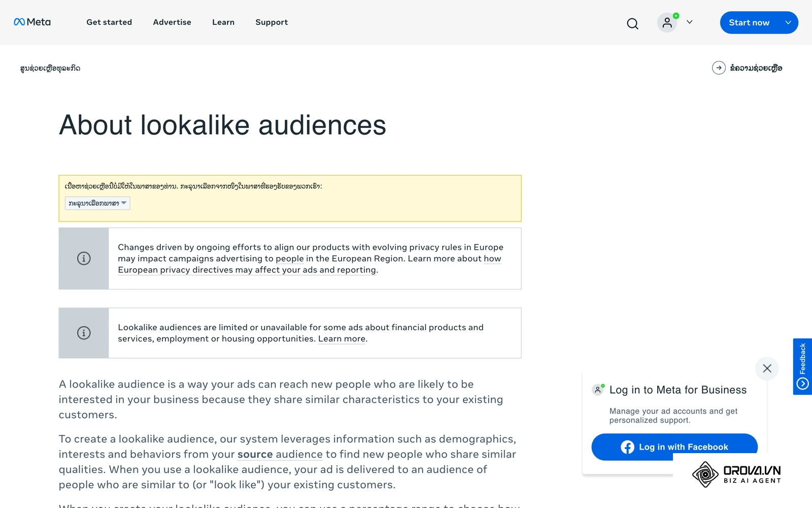The width and height of the screenshot is (812, 508).
Task: Close the Log in to Meta popup
Action: tap(767, 368)
